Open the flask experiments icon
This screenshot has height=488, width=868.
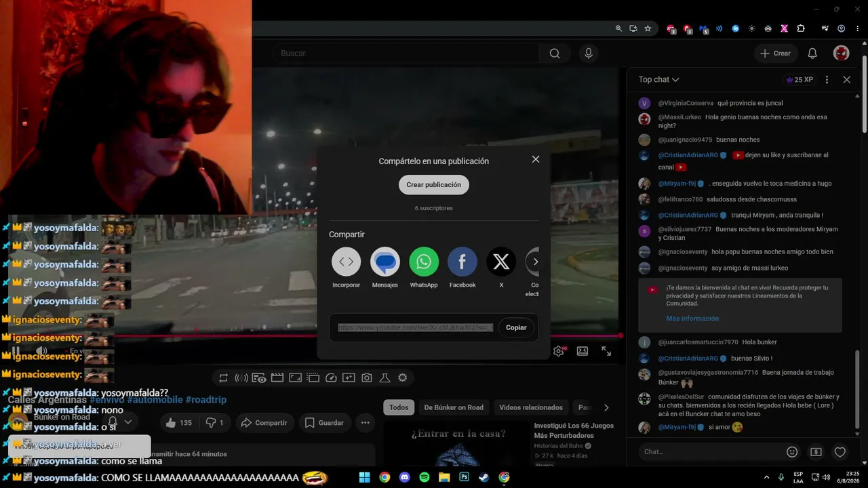pos(384,378)
